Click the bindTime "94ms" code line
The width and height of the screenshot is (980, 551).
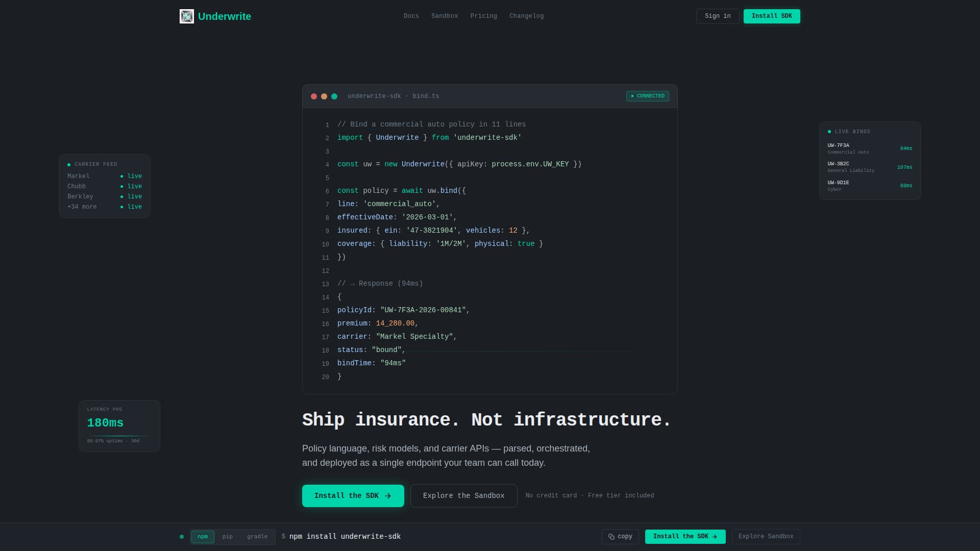(372, 363)
